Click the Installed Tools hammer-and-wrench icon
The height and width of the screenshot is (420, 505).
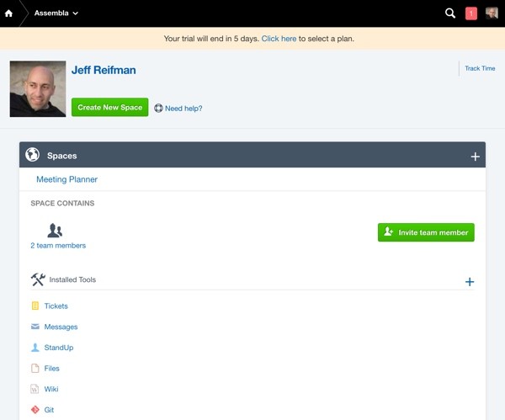click(x=38, y=279)
